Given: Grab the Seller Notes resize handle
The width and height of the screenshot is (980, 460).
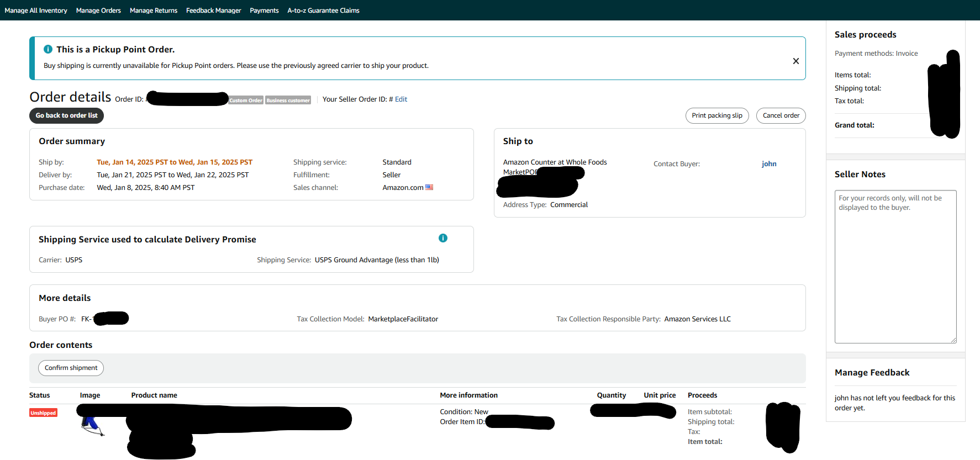Looking at the screenshot, I should tap(953, 340).
